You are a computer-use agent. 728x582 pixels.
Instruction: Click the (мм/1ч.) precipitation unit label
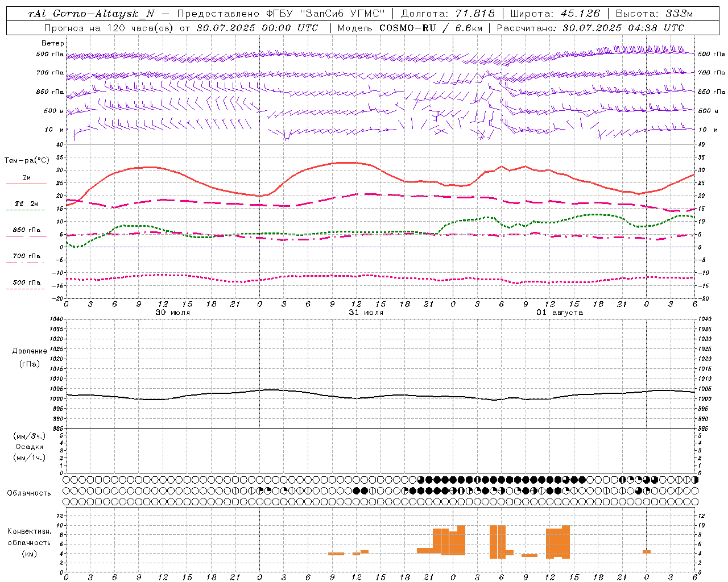point(30,458)
